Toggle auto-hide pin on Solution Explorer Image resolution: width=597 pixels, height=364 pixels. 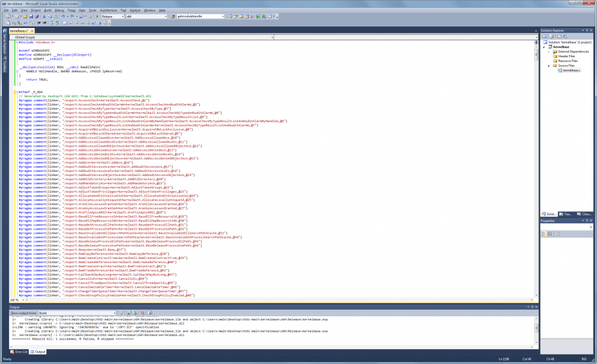(x=586, y=30)
